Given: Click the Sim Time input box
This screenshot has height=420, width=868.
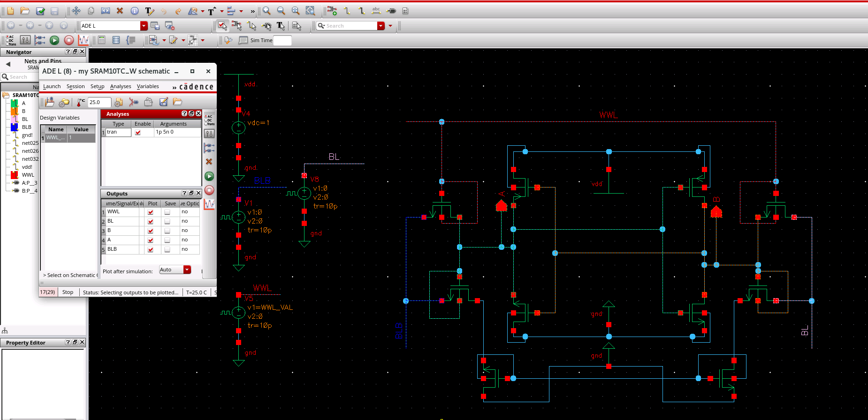Looking at the screenshot, I should (282, 40).
